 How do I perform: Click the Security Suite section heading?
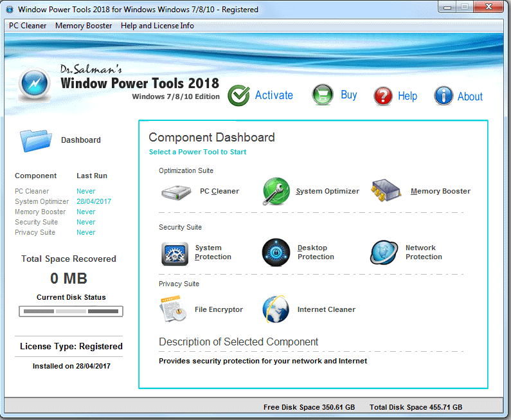pos(180,227)
